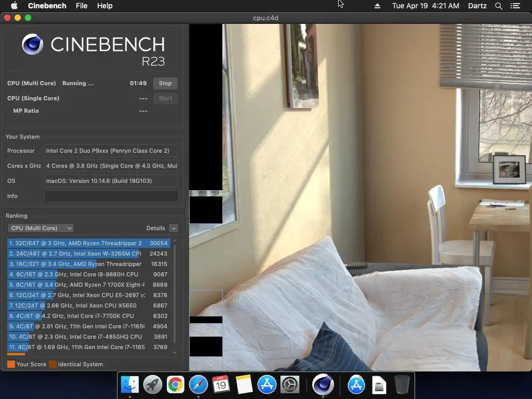The height and width of the screenshot is (399, 532).
Task: Launch Google Chrome from the Dock
Action: (175, 385)
